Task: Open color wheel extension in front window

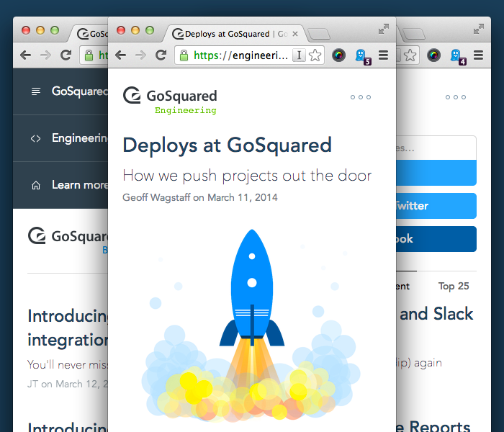Action: [x=338, y=55]
